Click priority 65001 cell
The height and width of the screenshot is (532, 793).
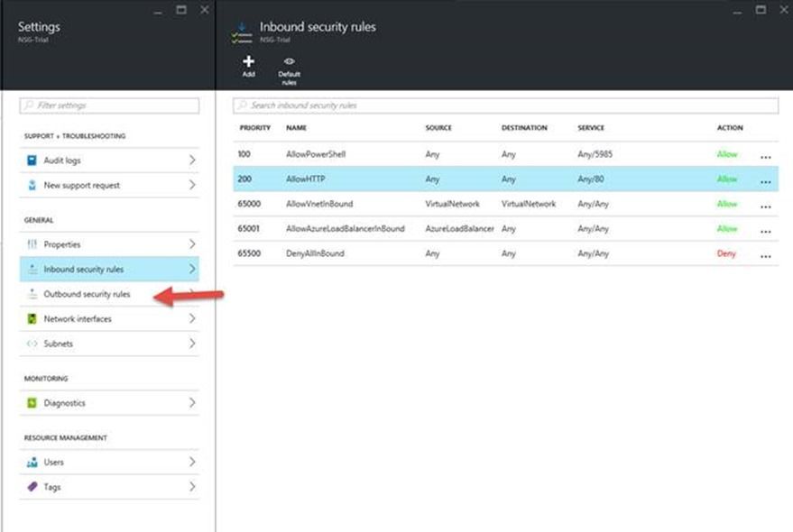click(x=248, y=228)
